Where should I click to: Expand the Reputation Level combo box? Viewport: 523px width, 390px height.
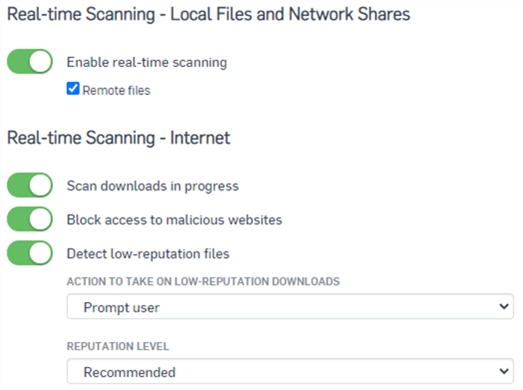pyautogui.click(x=290, y=371)
